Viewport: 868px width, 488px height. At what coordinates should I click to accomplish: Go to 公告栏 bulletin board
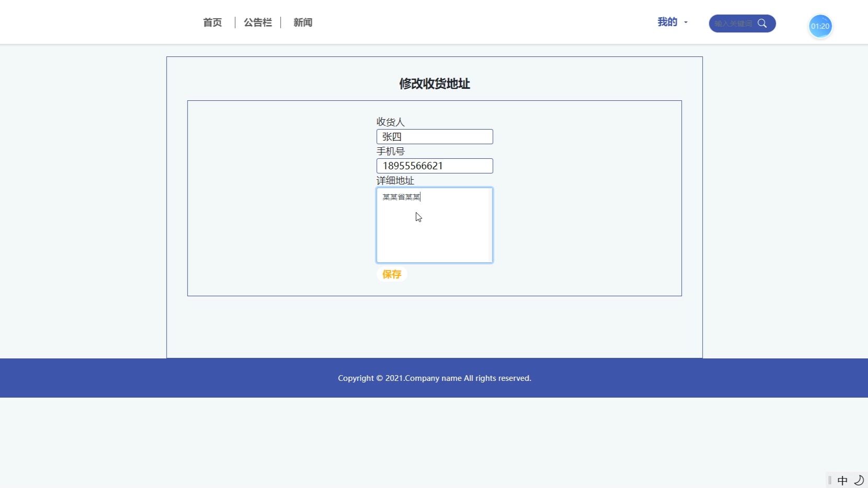[x=258, y=22]
